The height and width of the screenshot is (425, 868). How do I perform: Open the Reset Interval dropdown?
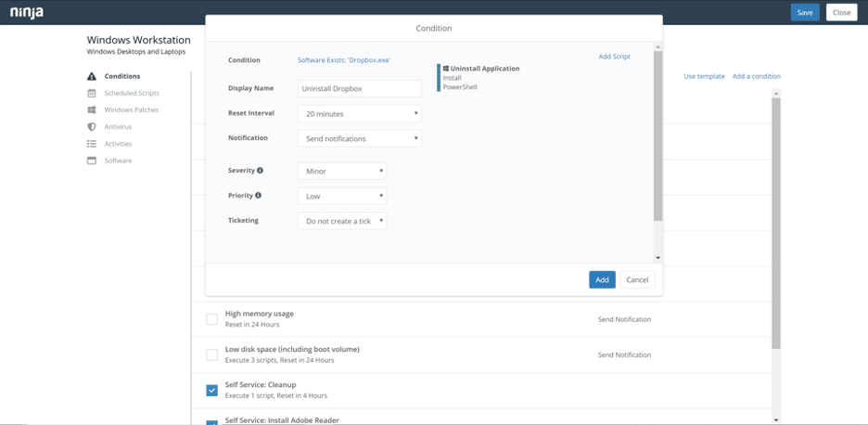359,113
